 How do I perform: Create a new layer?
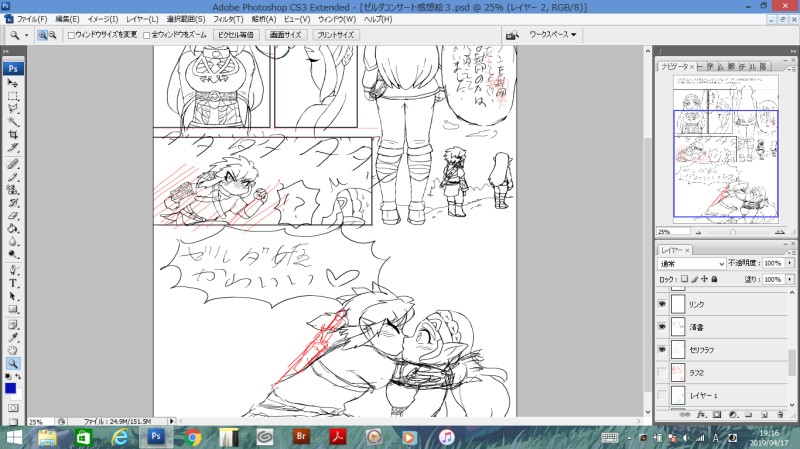click(x=764, y=415)
